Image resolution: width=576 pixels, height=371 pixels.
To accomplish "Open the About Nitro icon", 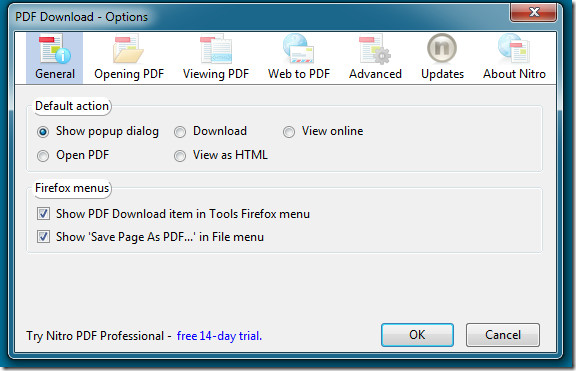I will 514,48.
